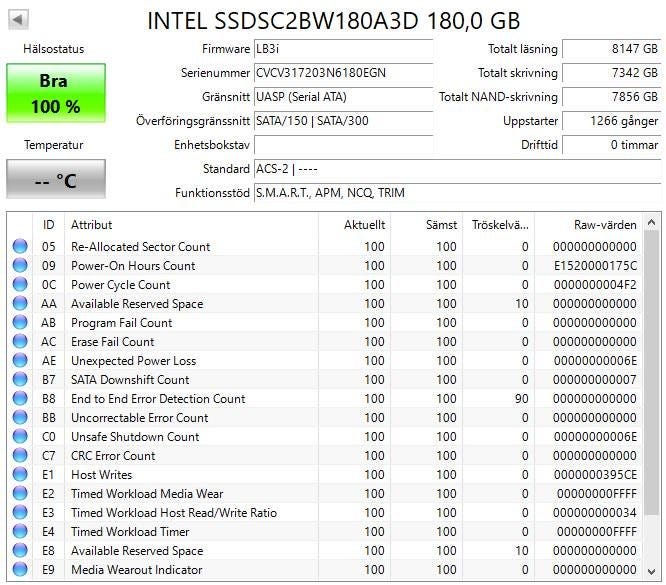Click status orb beside CRC Error Count
Image resolution: width=666 pixels, height=585 pixels.
(x=20, y=456)
